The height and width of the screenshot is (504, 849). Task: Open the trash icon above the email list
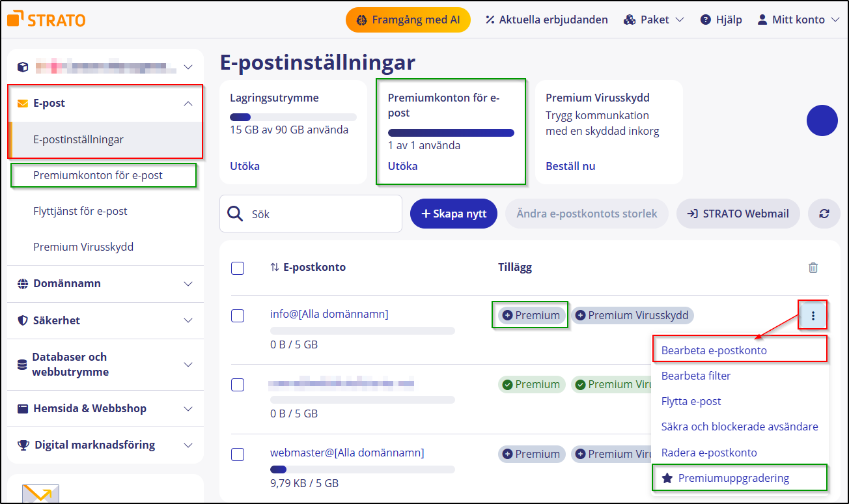(x=813, y=267)
